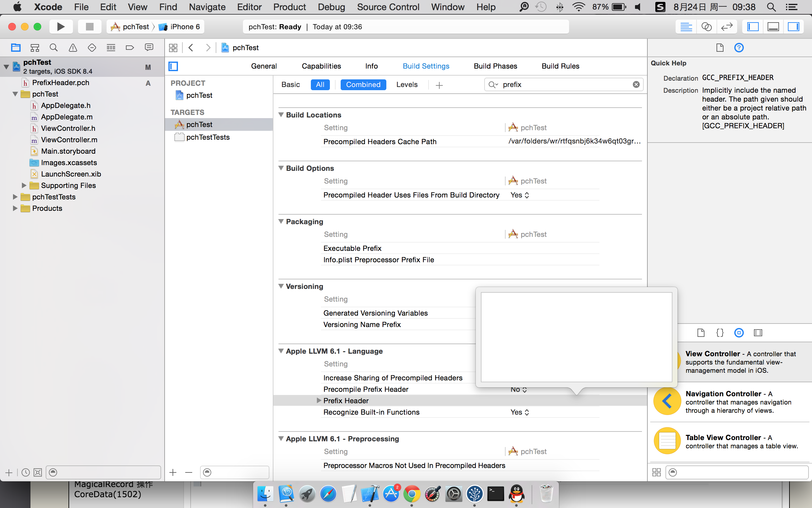Show File Template library
Image resolution: width=812 pixels, height=508 pixels.
click(701, 333)
